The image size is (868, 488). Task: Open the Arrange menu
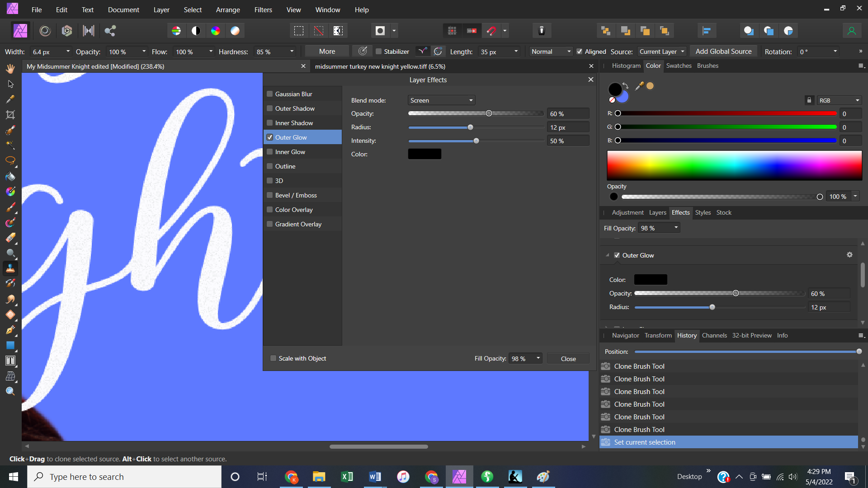228,9
